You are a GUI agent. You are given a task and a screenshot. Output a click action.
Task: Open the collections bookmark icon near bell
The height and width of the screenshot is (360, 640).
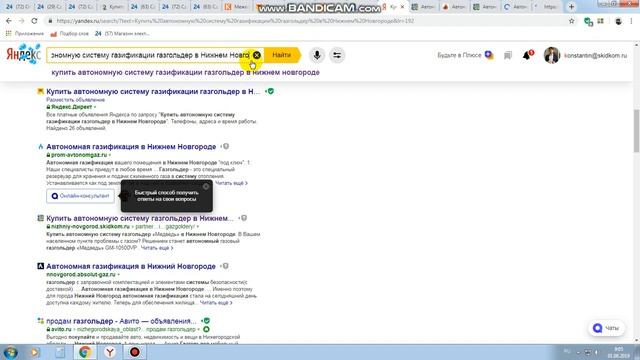(x=508, y=55)
